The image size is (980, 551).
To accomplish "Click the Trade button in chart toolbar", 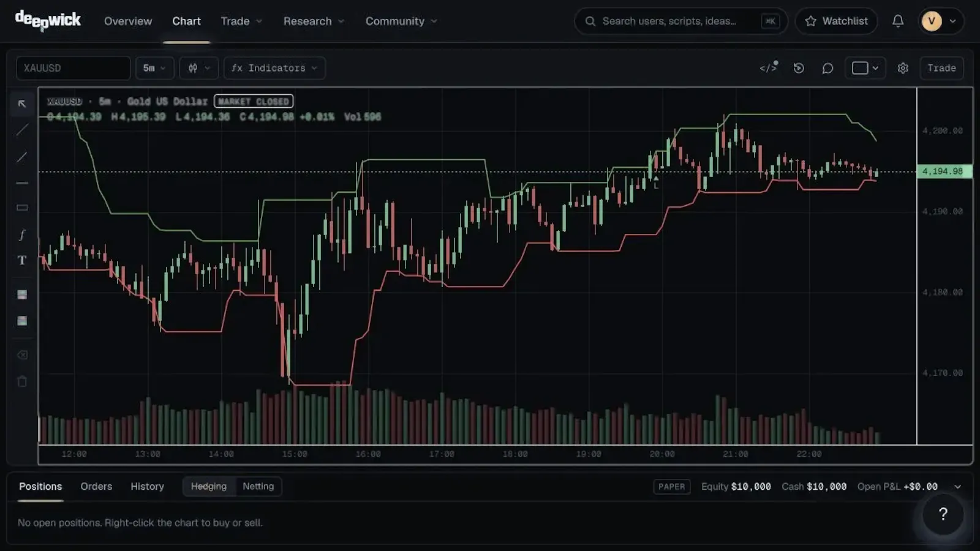I will (x=941, y=68).
